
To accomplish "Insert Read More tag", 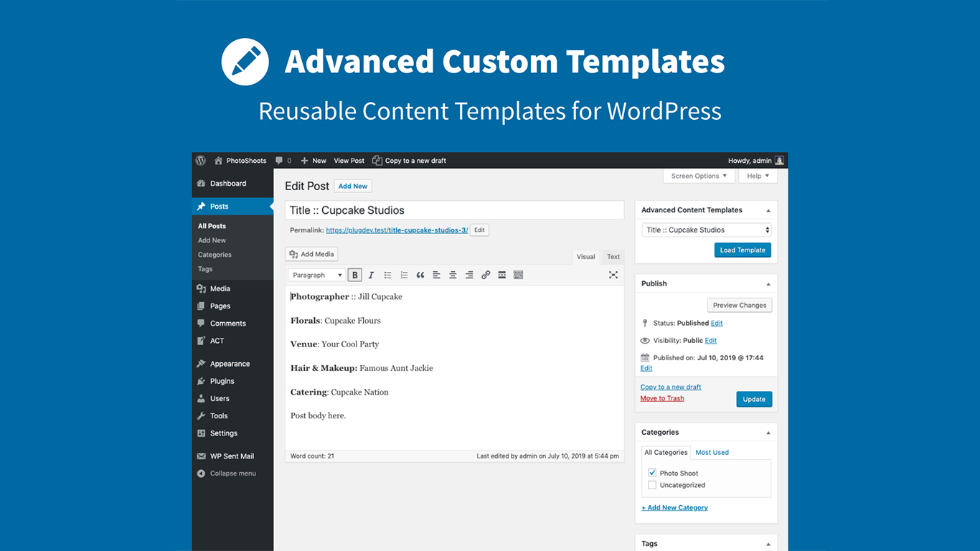I will [502, 275].
